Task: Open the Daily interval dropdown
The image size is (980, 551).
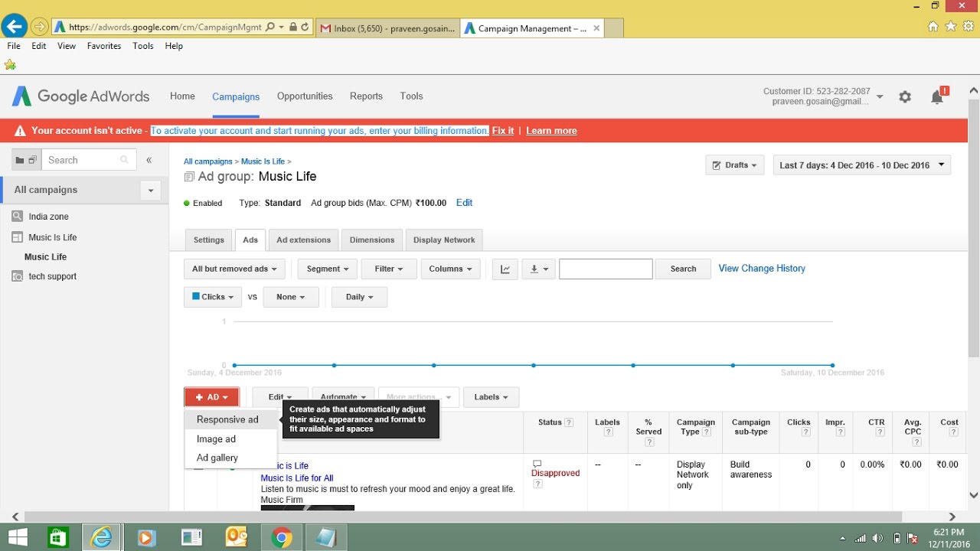Action: coord(359,297)
